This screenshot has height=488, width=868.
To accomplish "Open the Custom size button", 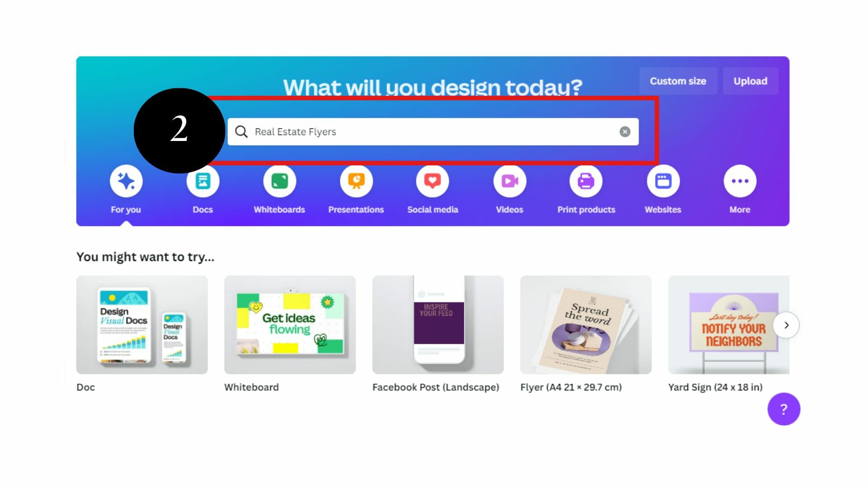I will [x=678, y=81].
